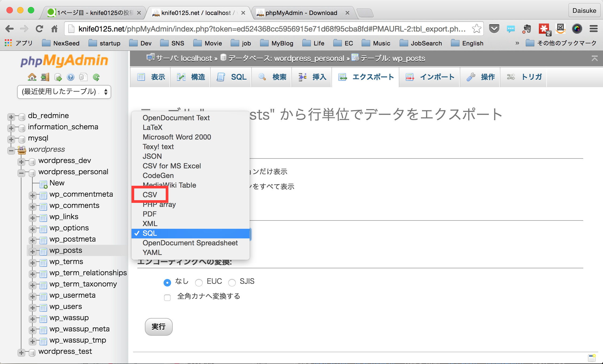Bookmark the page via address bar star

[x=477, y=29]
